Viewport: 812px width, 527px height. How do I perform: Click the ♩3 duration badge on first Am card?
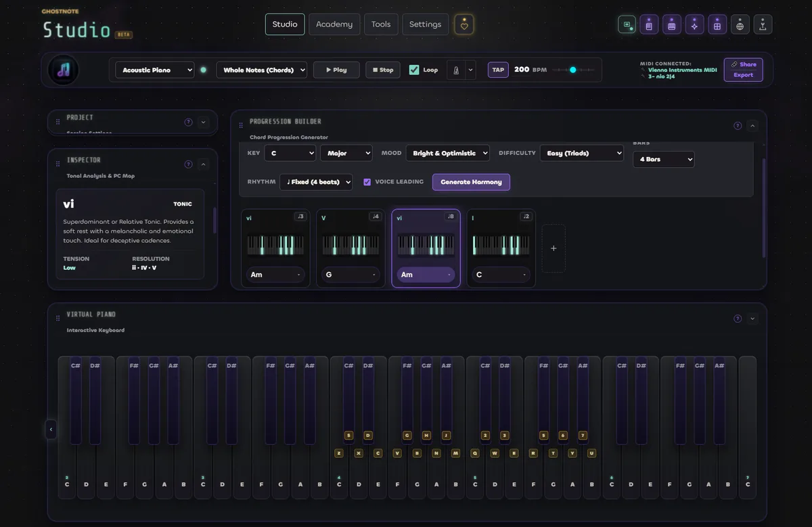(300, 216)
